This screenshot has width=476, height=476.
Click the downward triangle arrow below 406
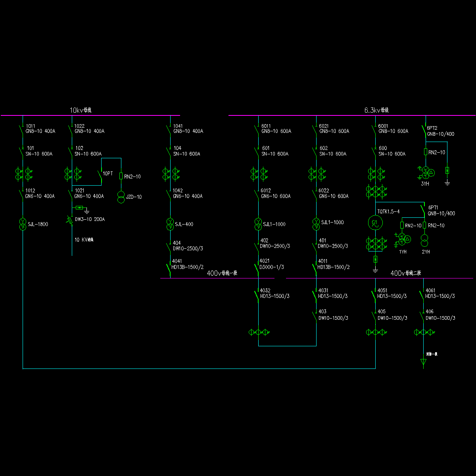[x=423, y=362]
